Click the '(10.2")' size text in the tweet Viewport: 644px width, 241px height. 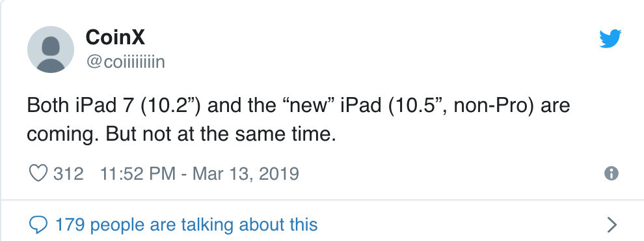(x=171, y=106)
